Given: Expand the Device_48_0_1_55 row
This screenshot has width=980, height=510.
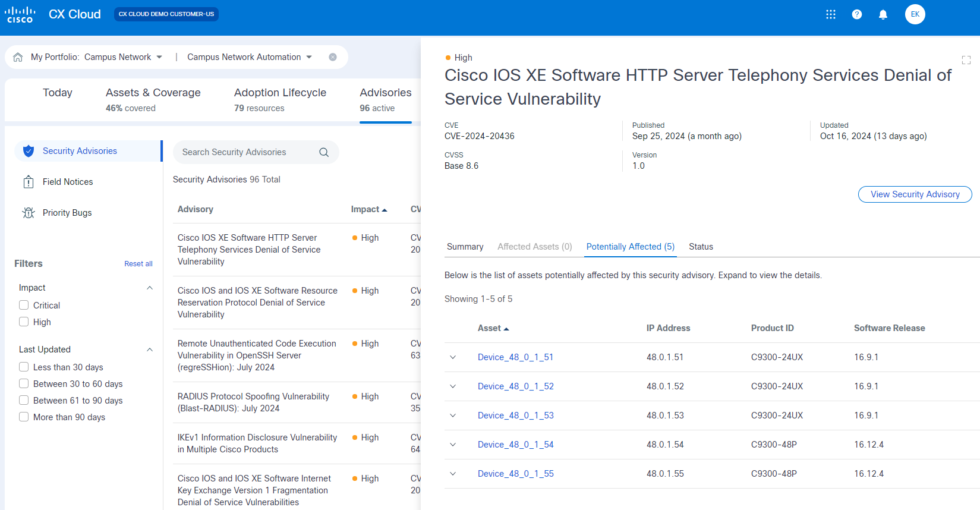Looking at the screenshot, I should [x=453, y=474].
